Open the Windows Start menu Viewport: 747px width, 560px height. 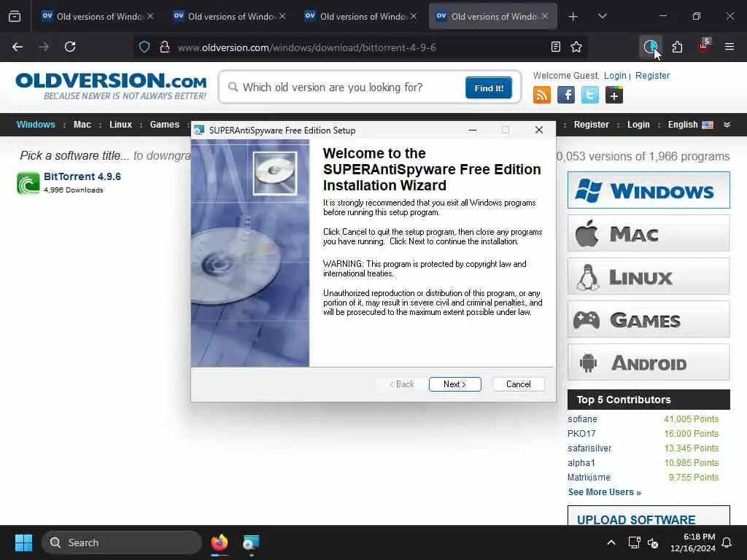coord(23,542)
